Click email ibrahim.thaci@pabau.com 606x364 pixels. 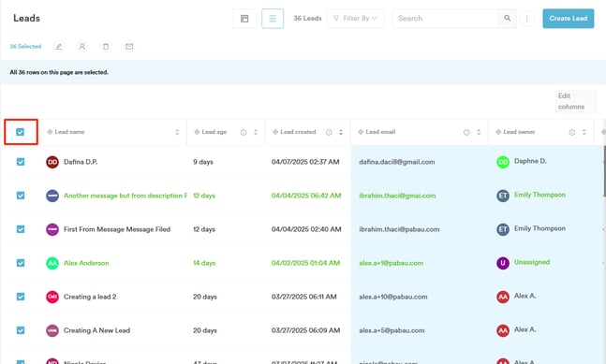(399, 229)
